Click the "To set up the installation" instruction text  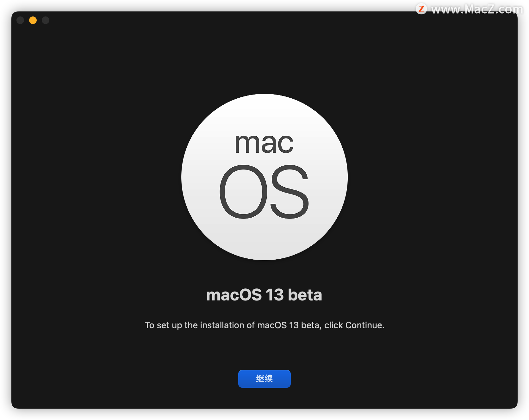coord(264,325)
